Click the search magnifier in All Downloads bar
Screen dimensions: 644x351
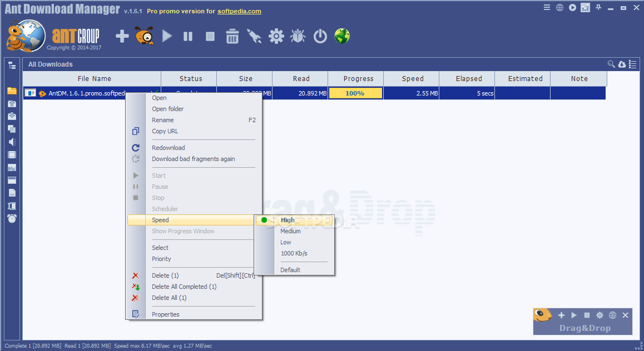click(x=611, y=64)
